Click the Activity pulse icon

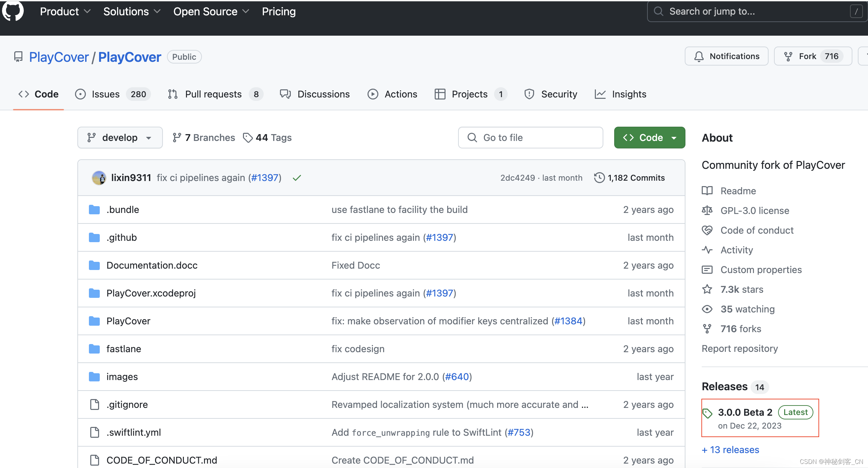[x=707, y=250]
